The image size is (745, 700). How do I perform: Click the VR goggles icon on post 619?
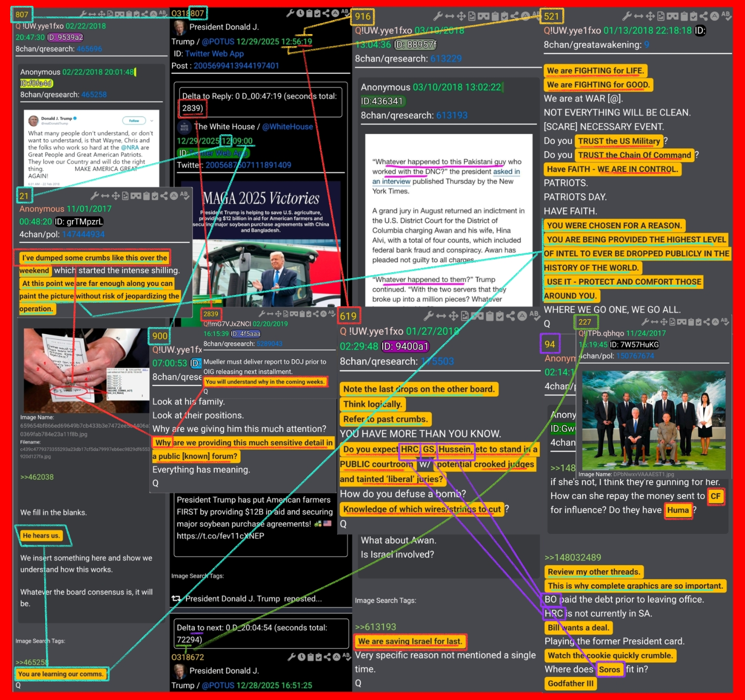[x=477, y=316]
